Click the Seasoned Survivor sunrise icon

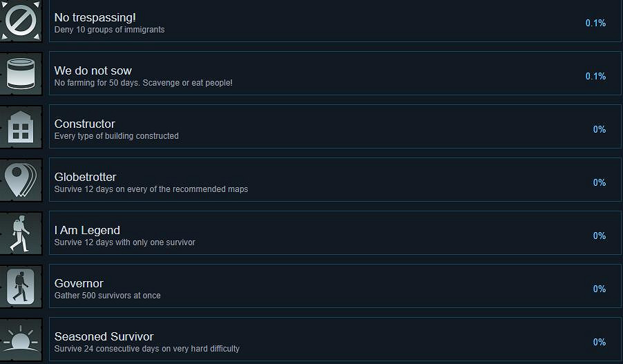pyautogui.click(x=20, y=339)
